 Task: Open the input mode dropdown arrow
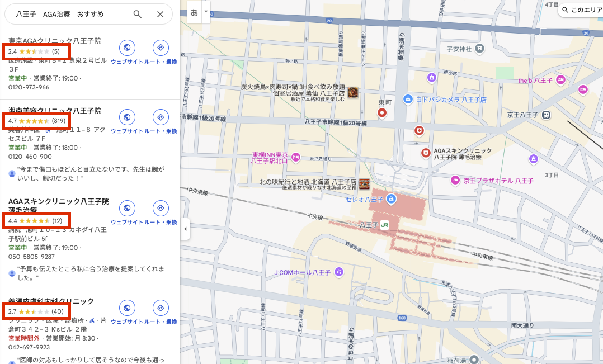[x=206, y=12]
